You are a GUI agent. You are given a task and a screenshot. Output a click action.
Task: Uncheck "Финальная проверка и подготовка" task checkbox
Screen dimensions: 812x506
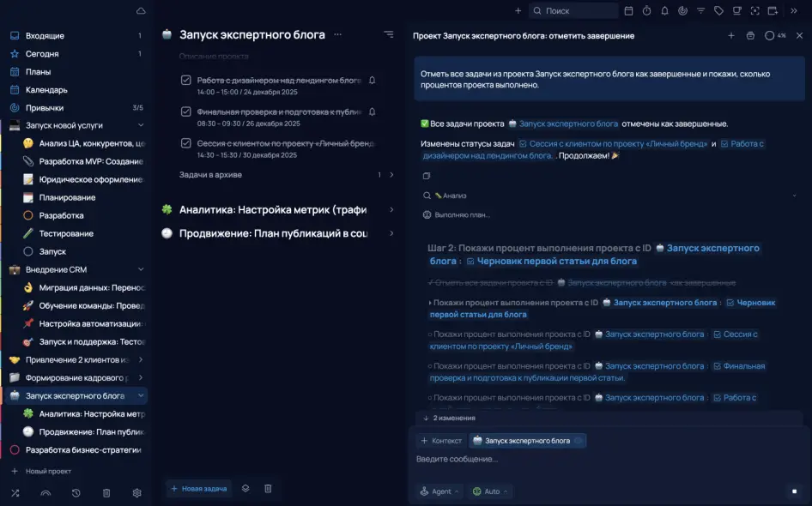pyautogui.click(x=185, y=111)
